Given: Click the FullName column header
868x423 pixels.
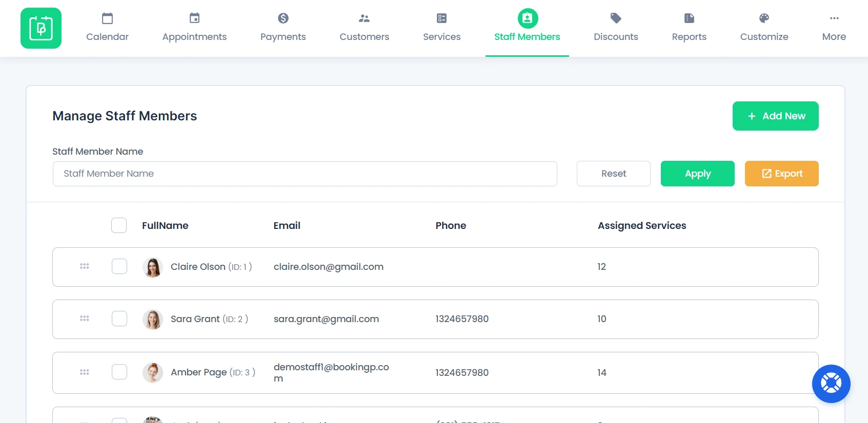Looking at the screenshot, I should [165, 226].
